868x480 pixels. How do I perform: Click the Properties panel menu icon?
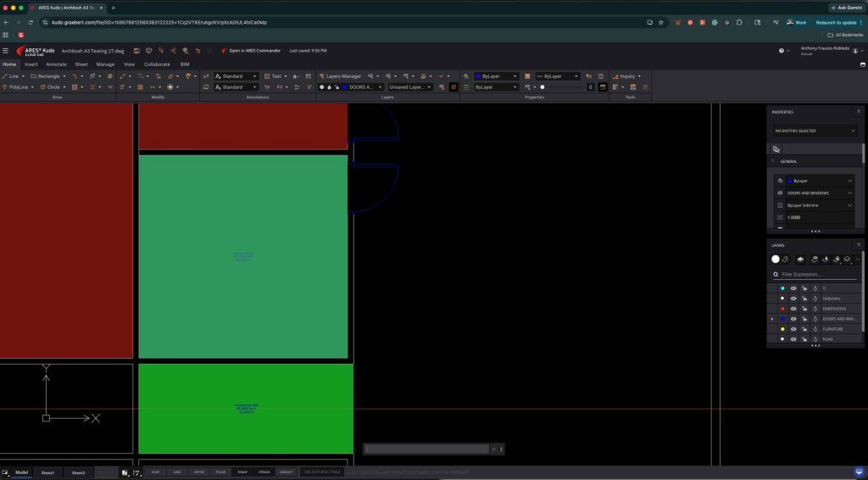click(x=859, y=111)
